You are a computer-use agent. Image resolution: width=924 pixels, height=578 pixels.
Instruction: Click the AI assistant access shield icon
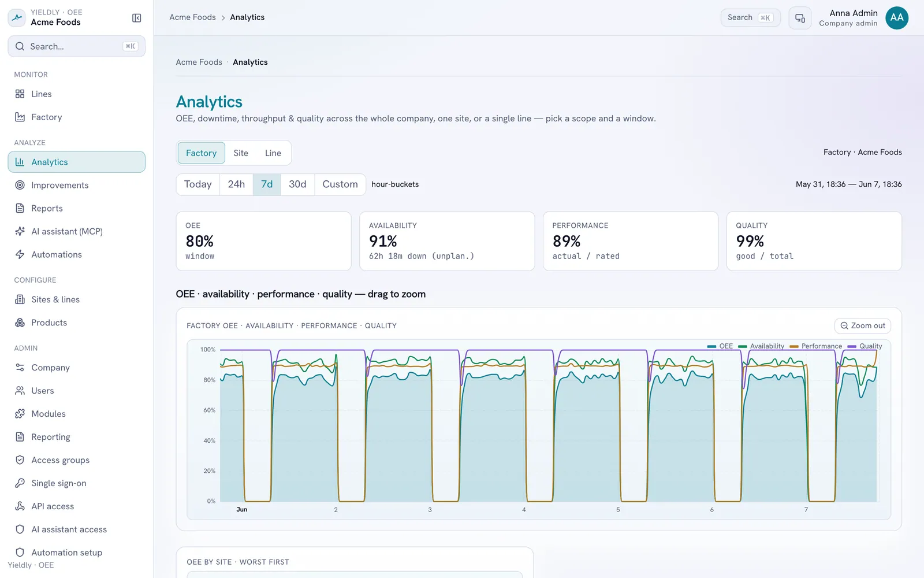pos(20,529)
